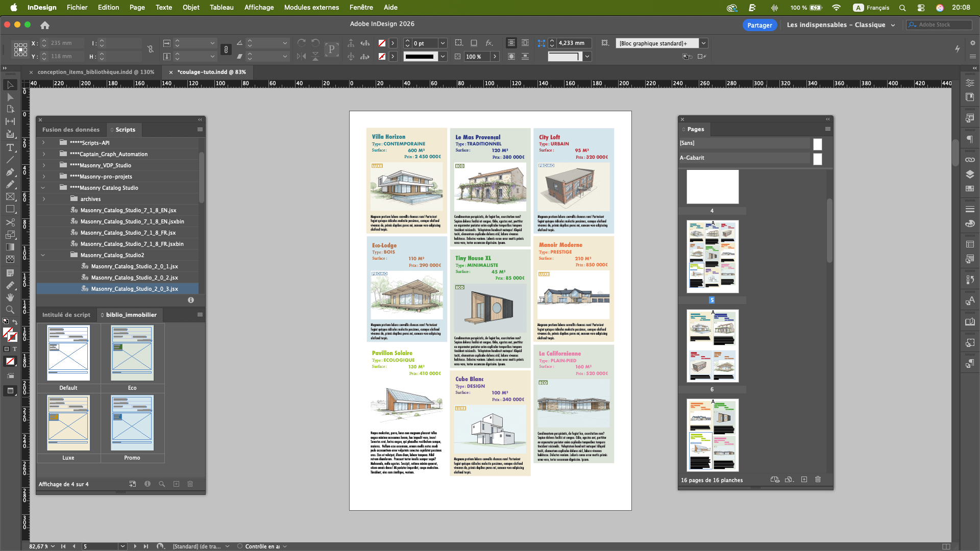The height and width of the screenshot is (551, 980).
Task: Select the Pen tool
Action: pos(10,172)
